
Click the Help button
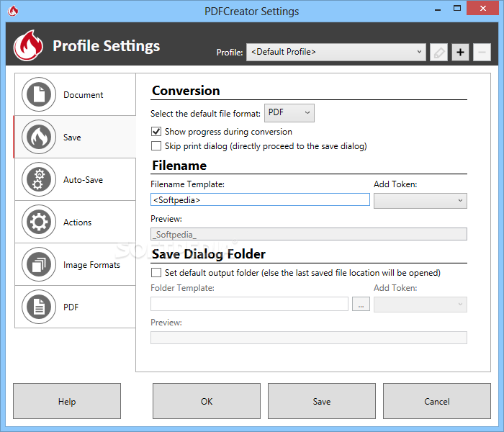coord(67,401)
